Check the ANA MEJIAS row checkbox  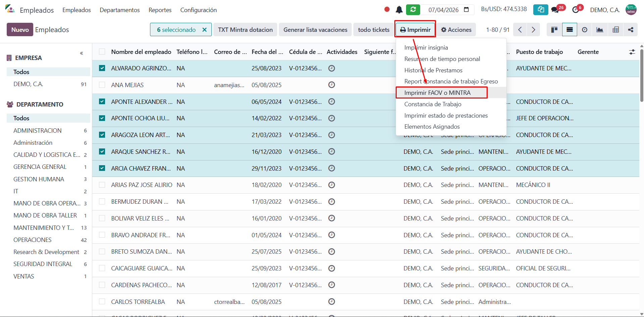102,85
